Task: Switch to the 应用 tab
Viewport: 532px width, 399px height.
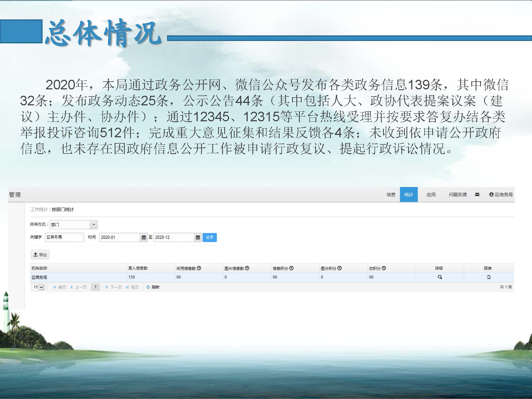Action: (431, 194)
